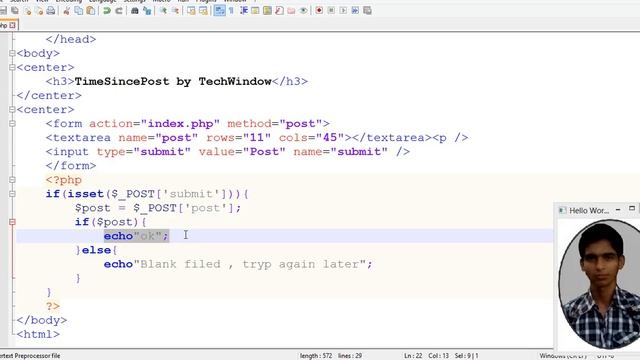Screen dimensions: 640x360
Task: Click the </head> tag line
Action: [x=71, y=39]
